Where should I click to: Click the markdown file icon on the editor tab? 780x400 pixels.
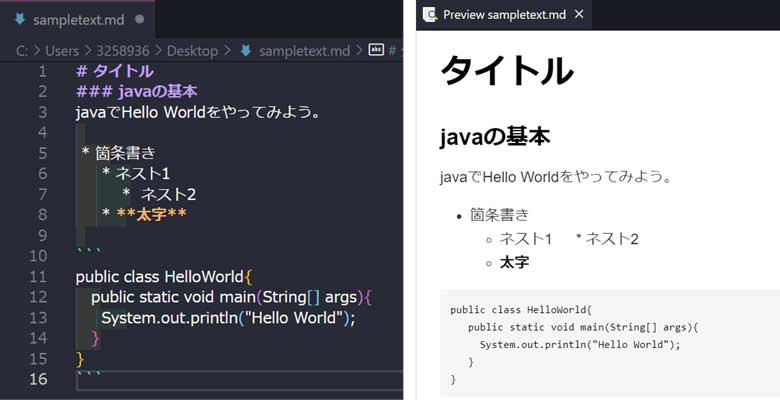click(20, 19)
